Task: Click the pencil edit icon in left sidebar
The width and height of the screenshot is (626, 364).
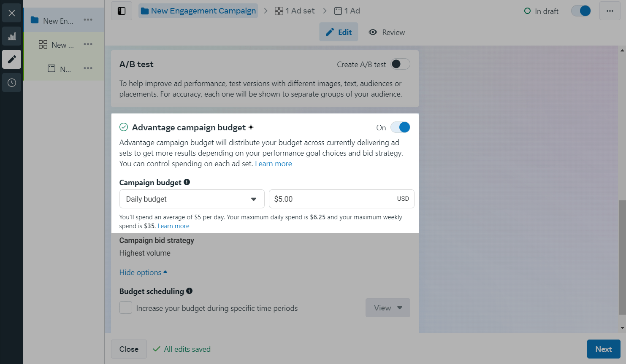Action: pyautogui.click(x=12, y=59)
